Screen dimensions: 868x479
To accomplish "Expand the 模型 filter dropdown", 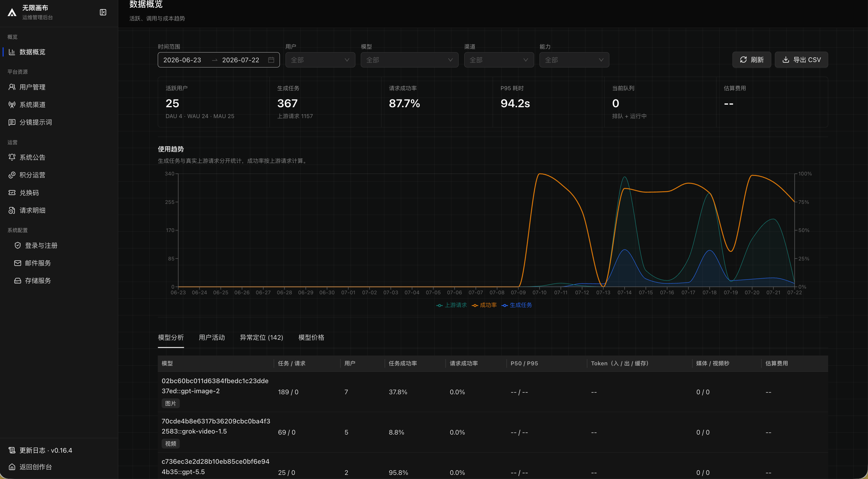I will [x=409, y=60].
